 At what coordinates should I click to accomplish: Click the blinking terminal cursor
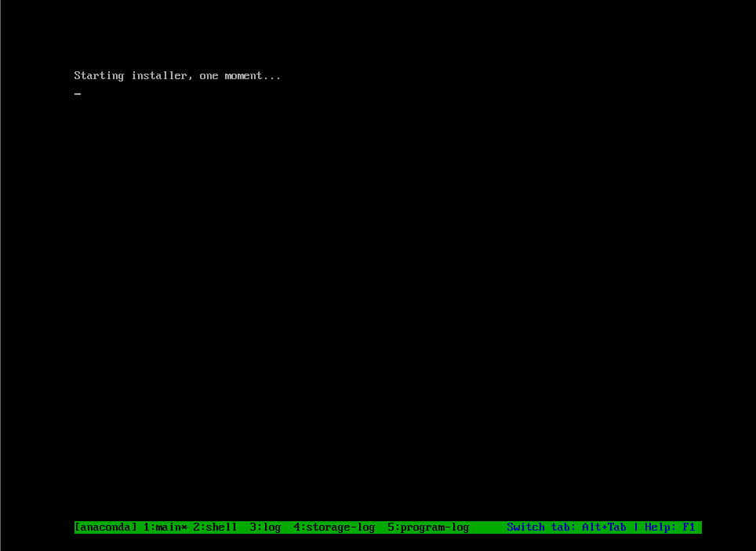click(x=78, y=94)
